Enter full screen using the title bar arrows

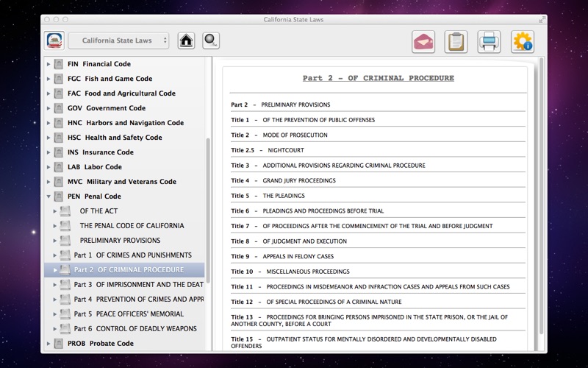coord(542,19)
